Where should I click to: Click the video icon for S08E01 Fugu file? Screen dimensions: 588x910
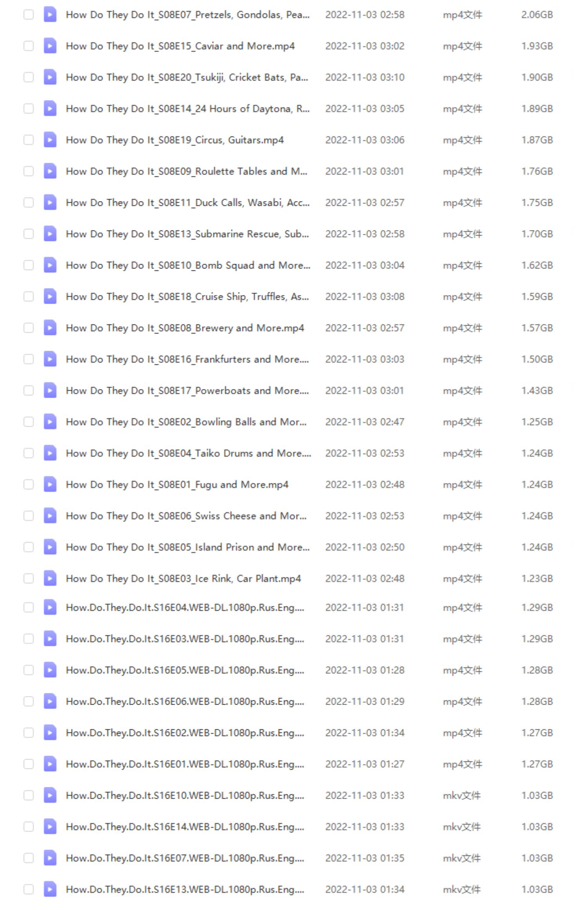50,485
